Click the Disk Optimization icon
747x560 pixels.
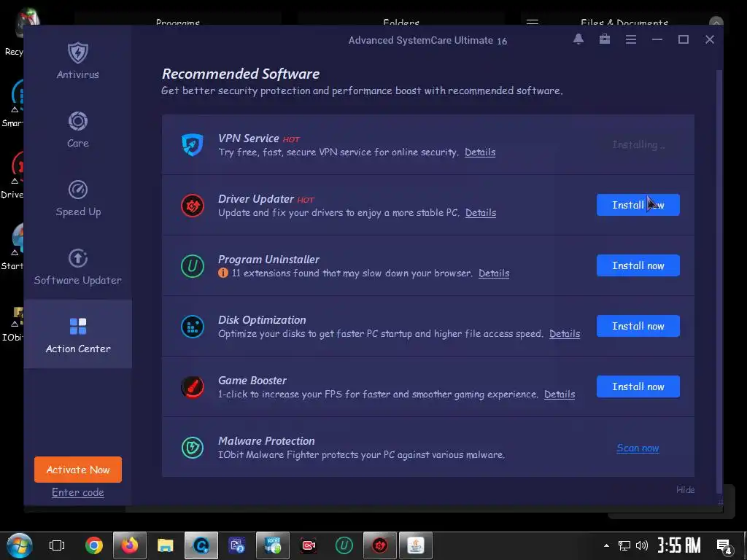pos(193,326)
